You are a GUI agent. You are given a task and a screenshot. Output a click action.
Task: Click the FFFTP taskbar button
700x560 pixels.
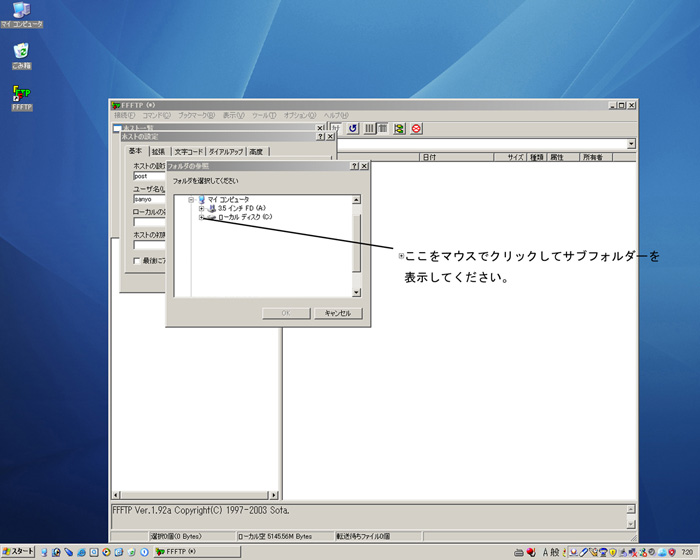pos(197,552)
